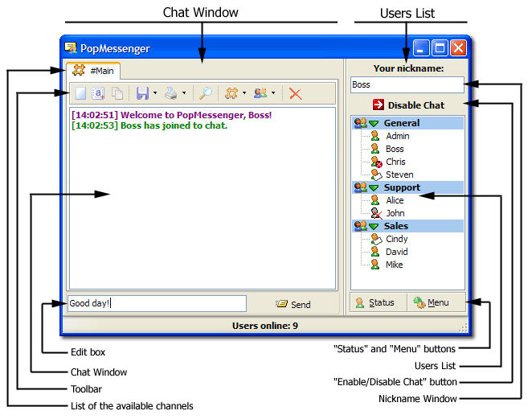532x419 pixels.
Task: Open the channel icon dropdown arrow
Action: click(244, 92)
